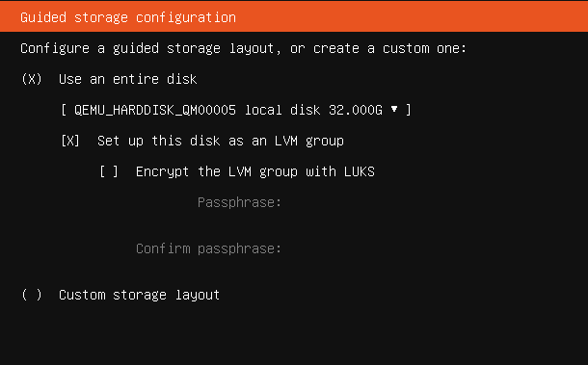Click 'Encrypt the LVM group with LUKS' label text
The image size is (588, 365).
255,171
